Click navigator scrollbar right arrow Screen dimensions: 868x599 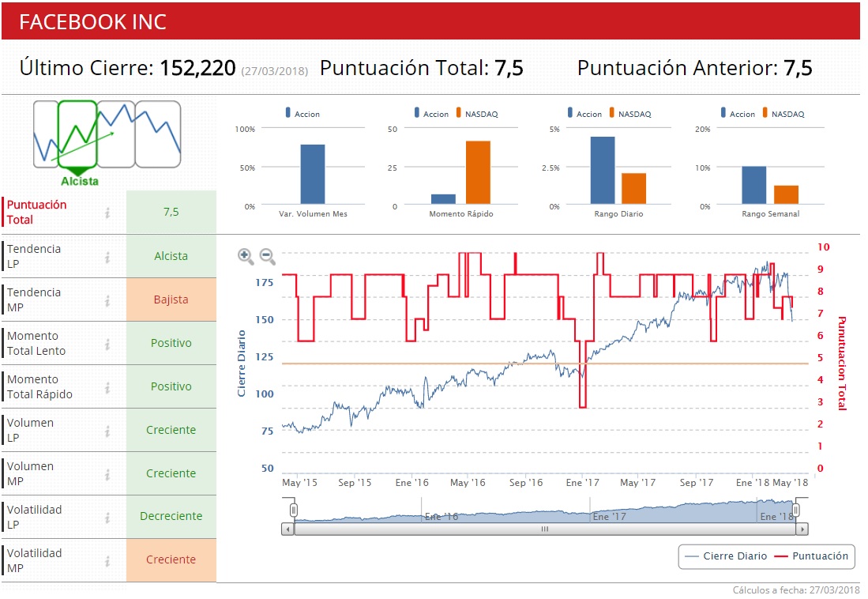click(802, 529)
